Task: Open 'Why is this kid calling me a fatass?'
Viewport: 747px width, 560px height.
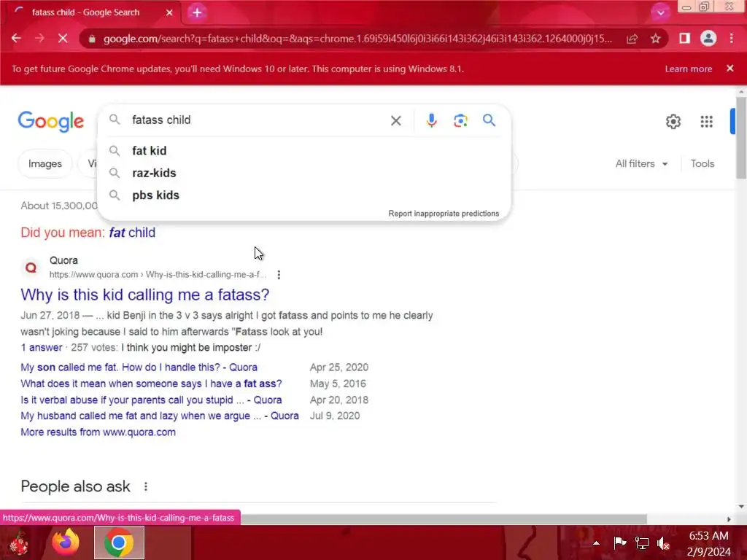Action: tap(145, 295)
